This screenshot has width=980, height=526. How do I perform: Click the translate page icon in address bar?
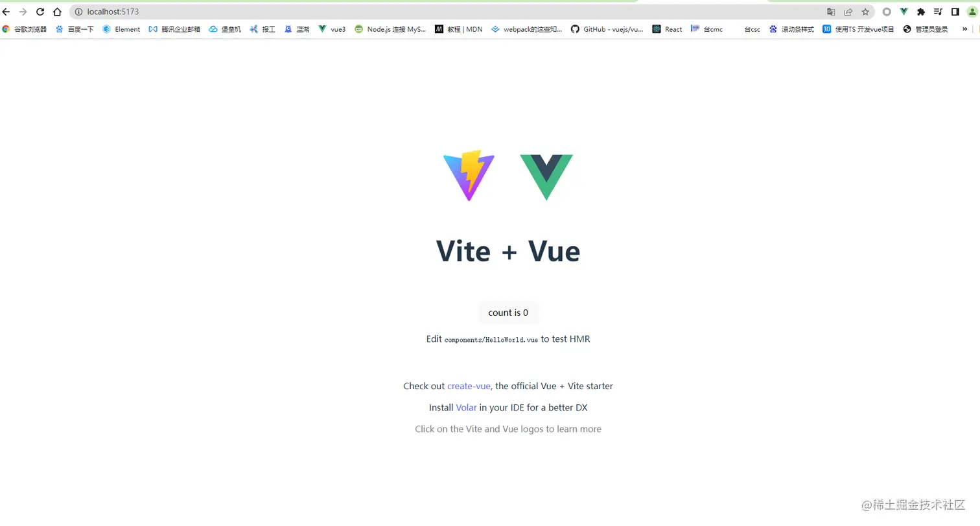tap(831, 12)
